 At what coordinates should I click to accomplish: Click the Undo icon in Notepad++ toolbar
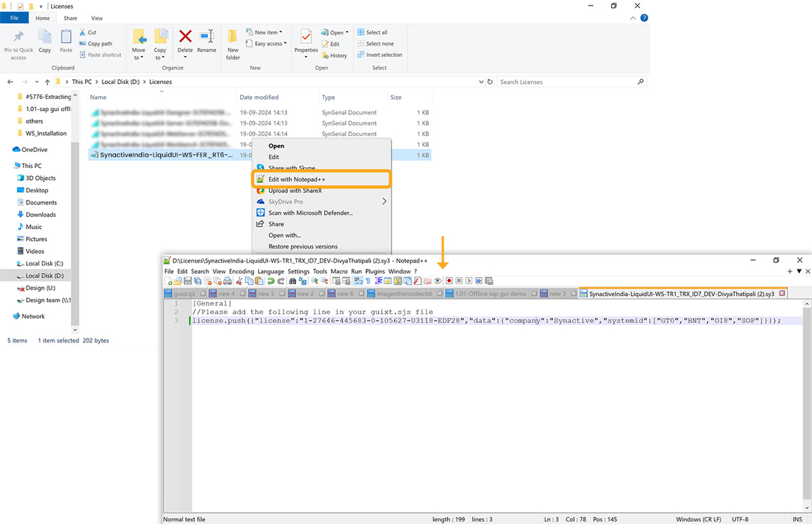[271, 281]
